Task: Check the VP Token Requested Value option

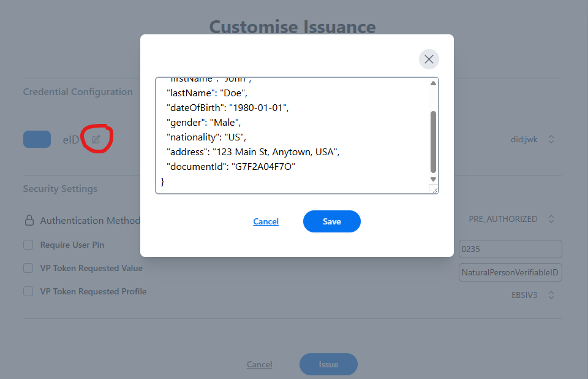Action: click(x=28, y=268)
